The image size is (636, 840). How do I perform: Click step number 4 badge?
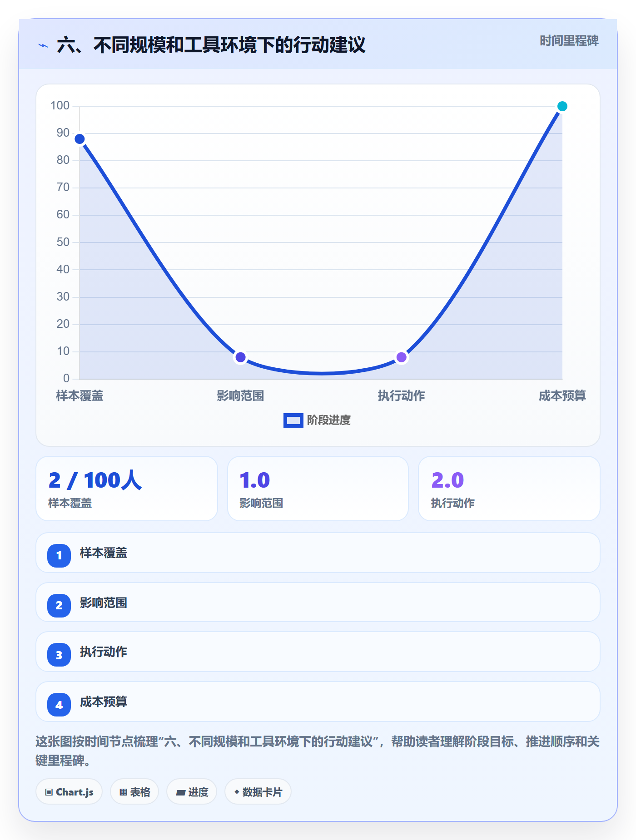point(59,705)
